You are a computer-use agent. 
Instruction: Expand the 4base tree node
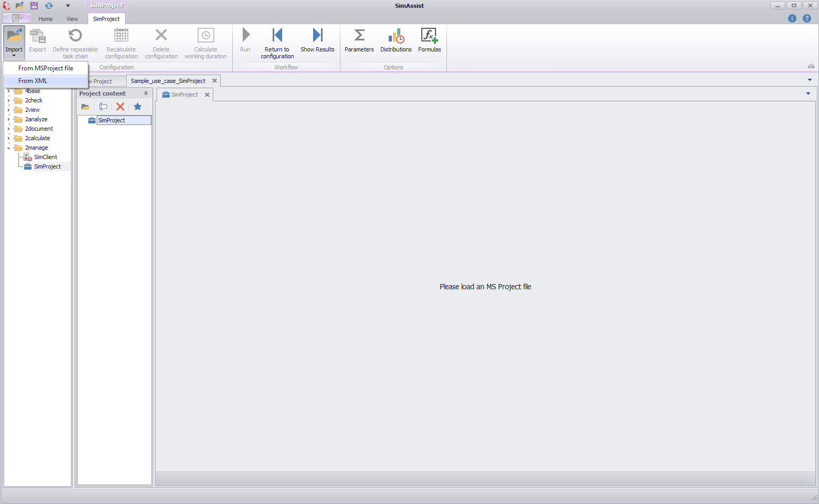point(8,90)
